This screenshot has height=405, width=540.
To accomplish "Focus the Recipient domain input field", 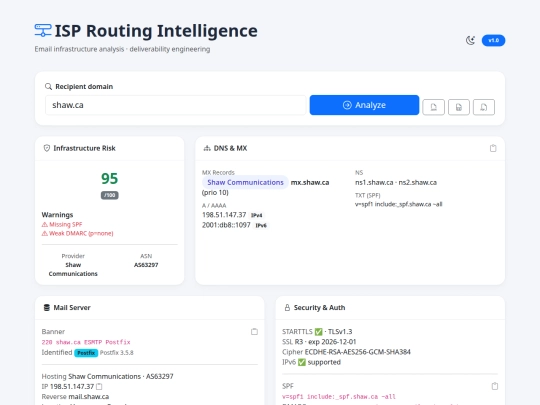I will click(175, 105).
